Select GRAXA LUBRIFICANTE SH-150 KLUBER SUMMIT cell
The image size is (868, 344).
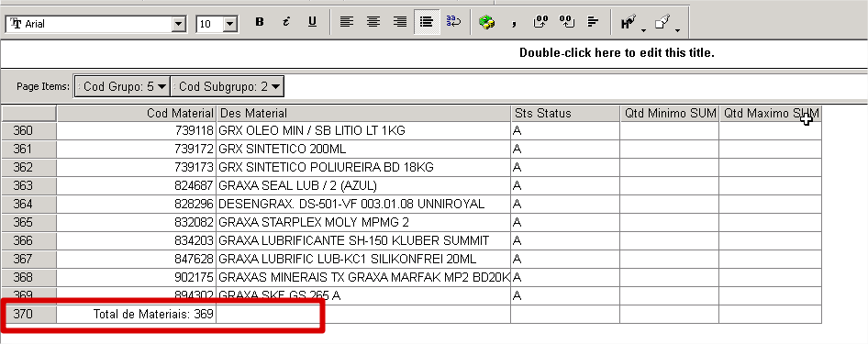363,240
